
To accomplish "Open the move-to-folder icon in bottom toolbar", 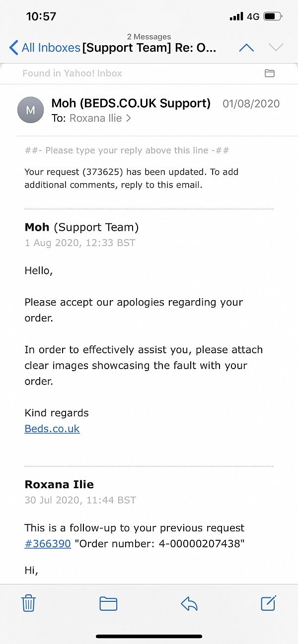I will pyautogui.click(x=108, y=603).
